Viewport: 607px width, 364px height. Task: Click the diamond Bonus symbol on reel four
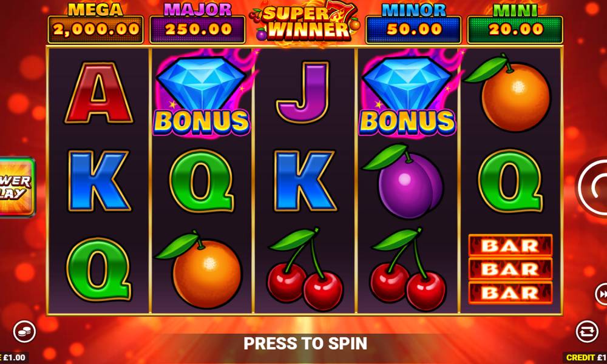click(x=407, y=93)
